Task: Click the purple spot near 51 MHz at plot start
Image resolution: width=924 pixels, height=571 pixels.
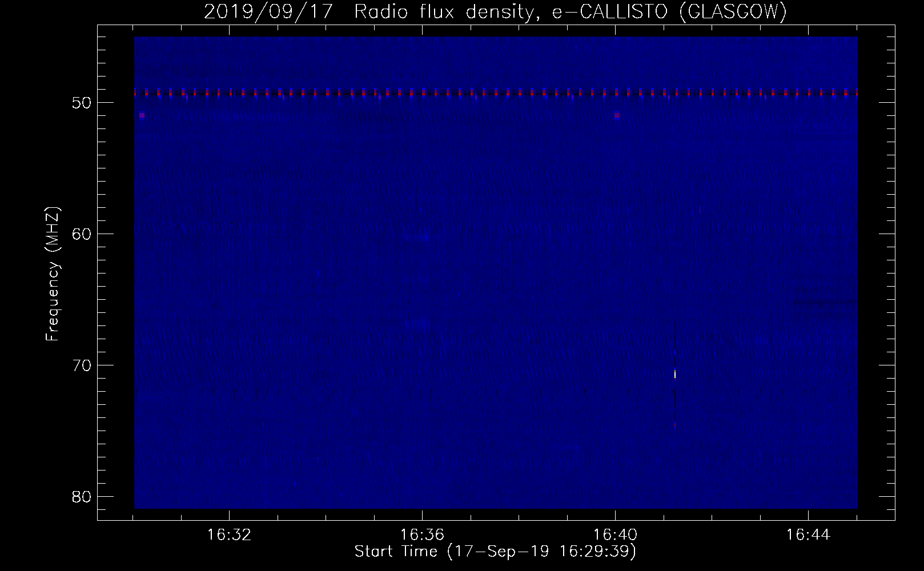Action: 142,115
